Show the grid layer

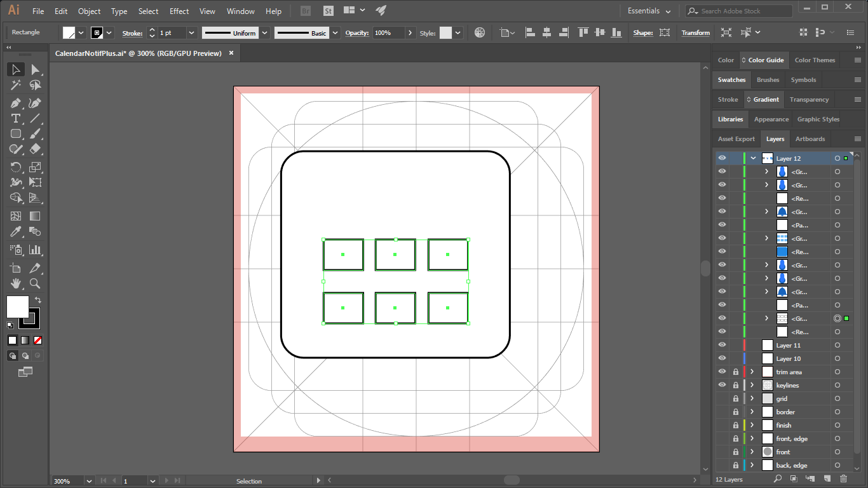[x=722, y=398]
